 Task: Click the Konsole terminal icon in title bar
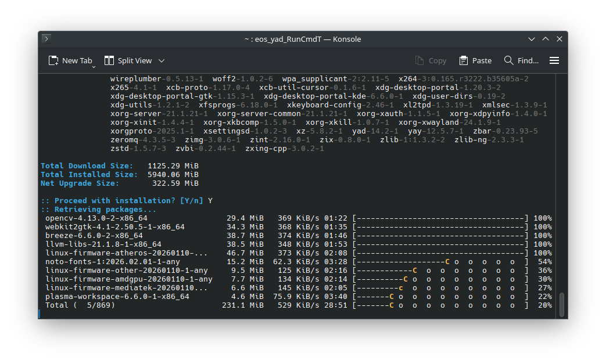point(47,39)
